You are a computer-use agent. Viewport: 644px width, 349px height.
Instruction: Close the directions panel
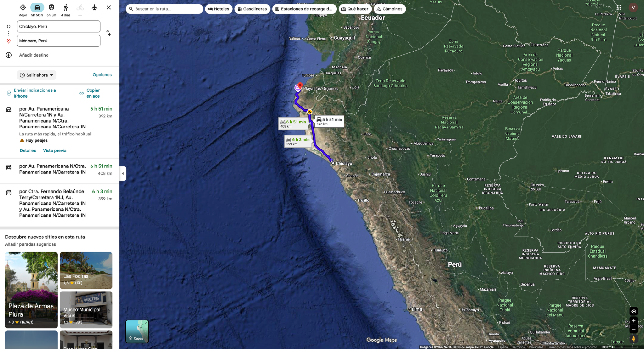pos(109,8)
